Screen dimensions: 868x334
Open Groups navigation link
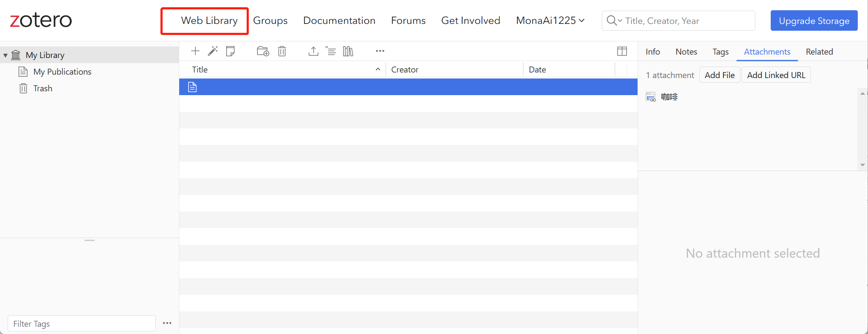(x=270, y=20)
